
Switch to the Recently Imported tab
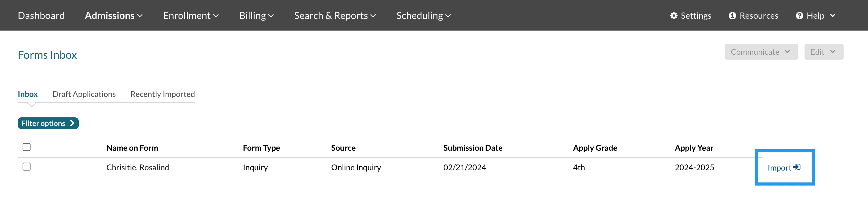coord(162,94)
